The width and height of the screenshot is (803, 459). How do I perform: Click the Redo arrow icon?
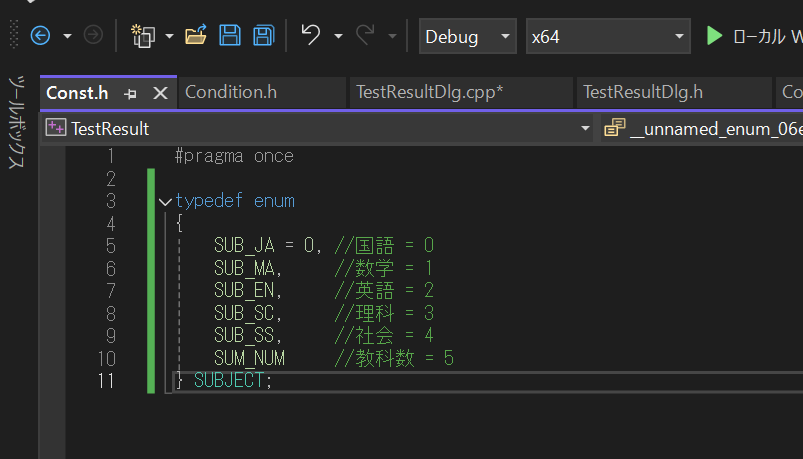tap(366, 36)
